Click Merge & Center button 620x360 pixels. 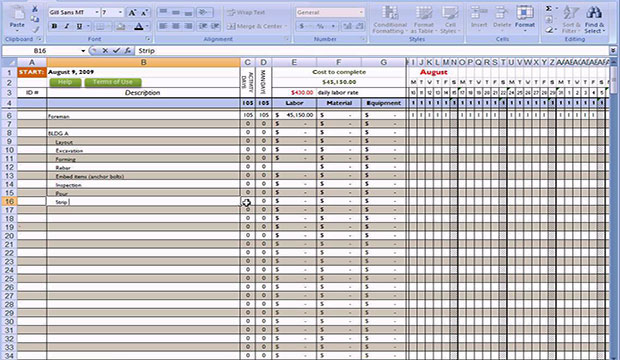coord(257,27)
